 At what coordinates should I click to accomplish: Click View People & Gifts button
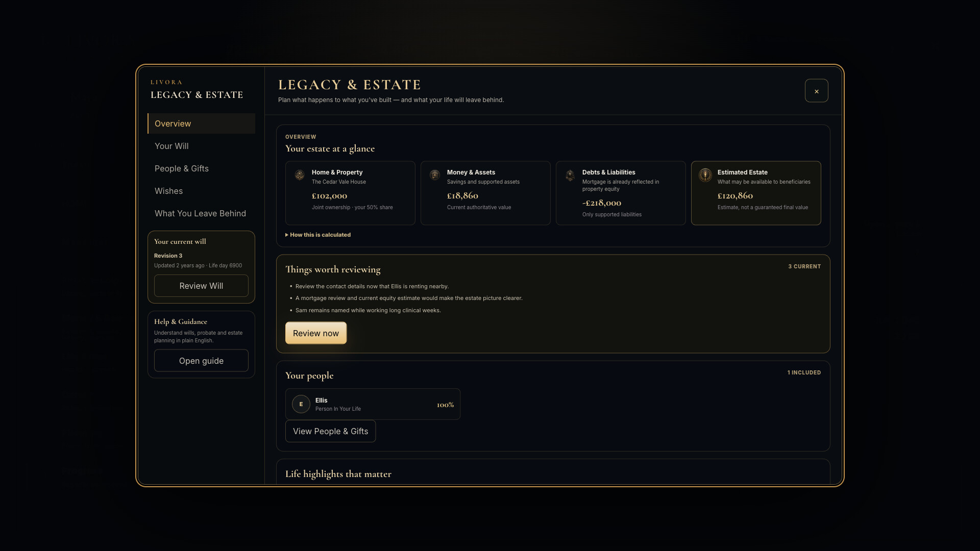tap(330, 431)
